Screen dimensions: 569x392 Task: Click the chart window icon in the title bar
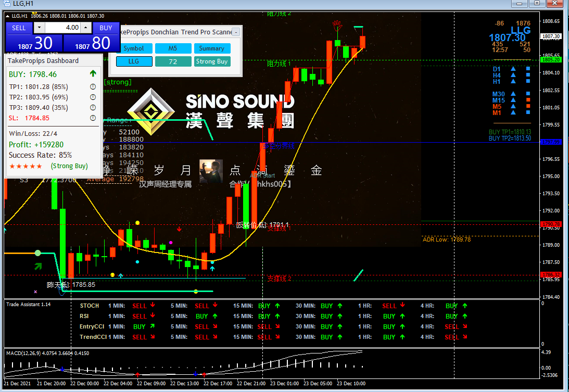[x=7, y=4]
